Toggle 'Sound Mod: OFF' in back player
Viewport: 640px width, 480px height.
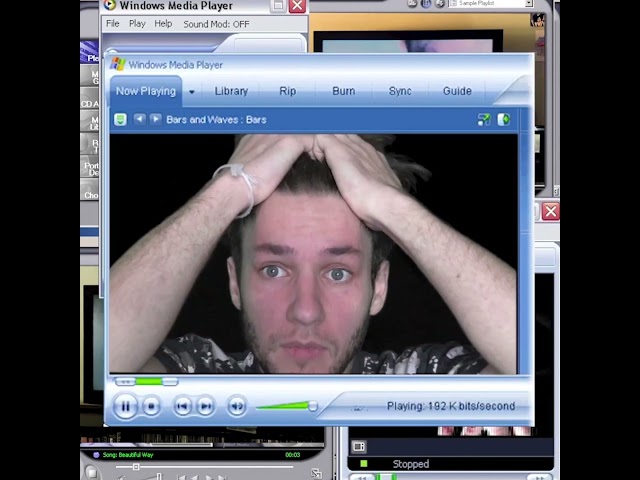pyautogui.click(x=216, y=24)
